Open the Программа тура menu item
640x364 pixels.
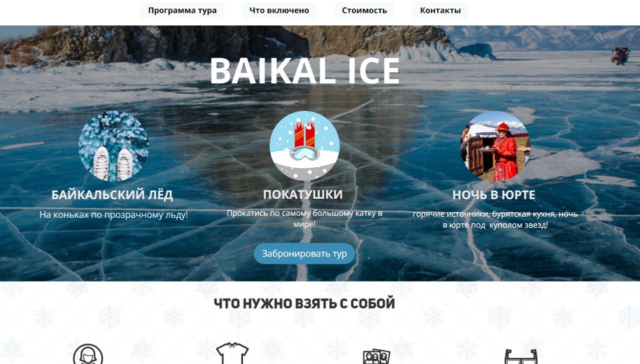pyautogui.click(x=182, y=10)
